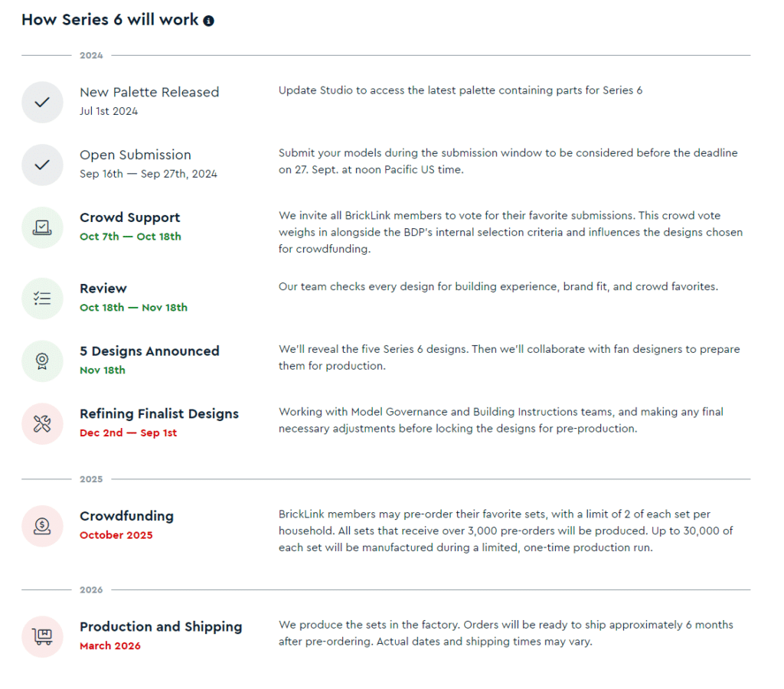Click the New Palette Released checkmark icon
This screenshot has width=784, height=689.
point(43,103)
